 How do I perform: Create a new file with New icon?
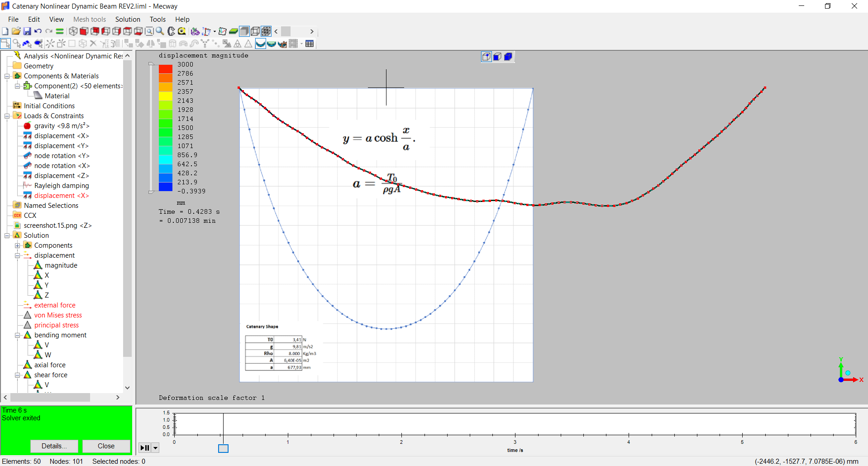[5, 31]
